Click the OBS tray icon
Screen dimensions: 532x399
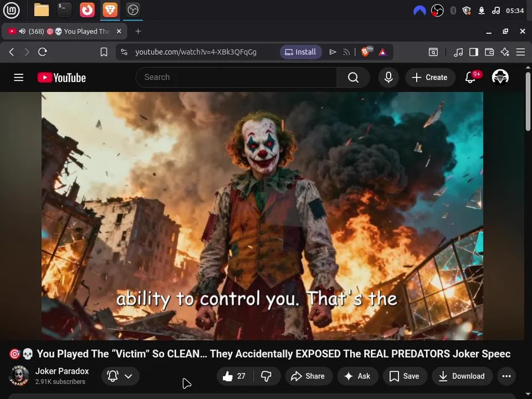coord(437,11)
